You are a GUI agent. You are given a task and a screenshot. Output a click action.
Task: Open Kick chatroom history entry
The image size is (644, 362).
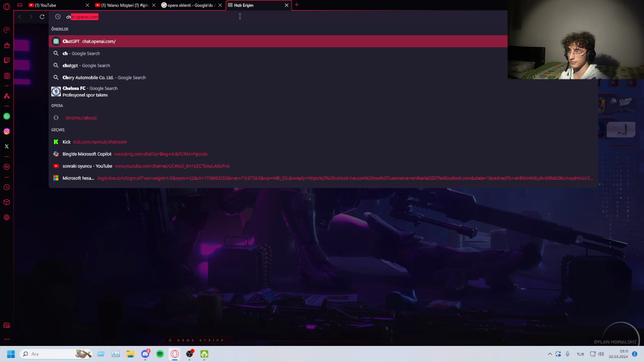tap(324, 142)
